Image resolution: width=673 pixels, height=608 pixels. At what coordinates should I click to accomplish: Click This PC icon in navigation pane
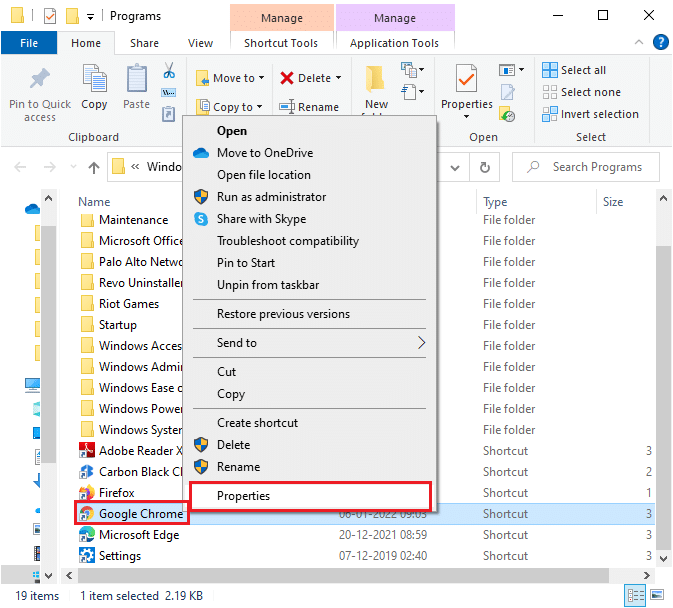(33, 385)
